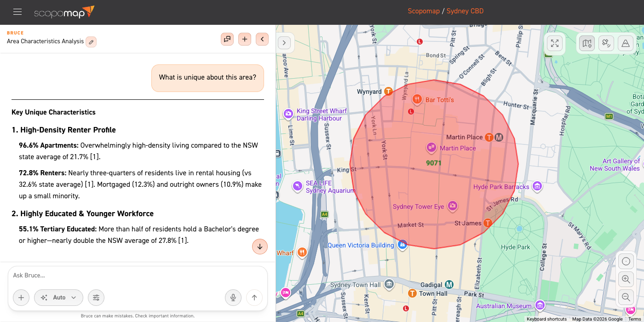Image resolution: width=644 pixels, height=322 pixels.
Task: Click the Sydney CBD breadcrumb
Action: (465, 11)
